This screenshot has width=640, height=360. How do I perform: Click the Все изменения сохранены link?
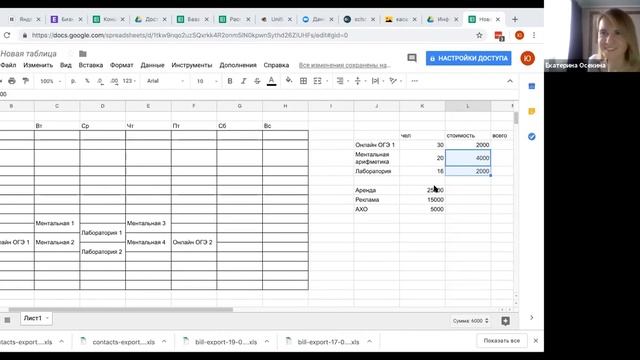tap(344, 65)
